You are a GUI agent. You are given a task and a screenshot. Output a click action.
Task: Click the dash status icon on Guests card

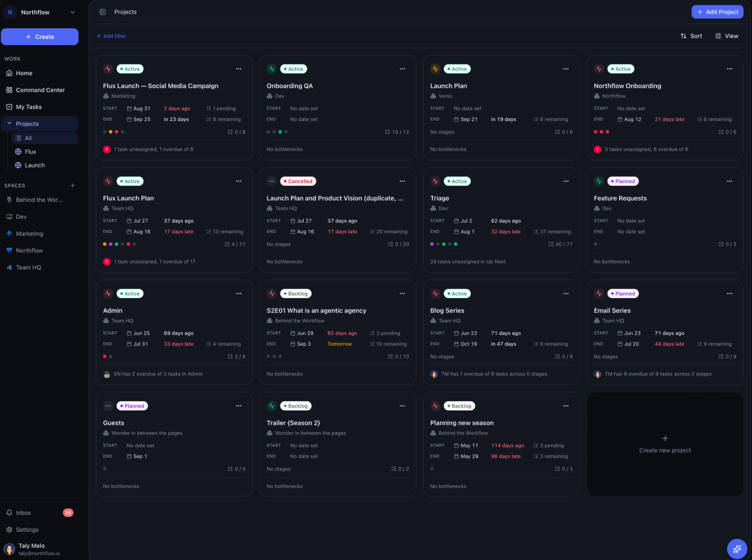[108, 406]
